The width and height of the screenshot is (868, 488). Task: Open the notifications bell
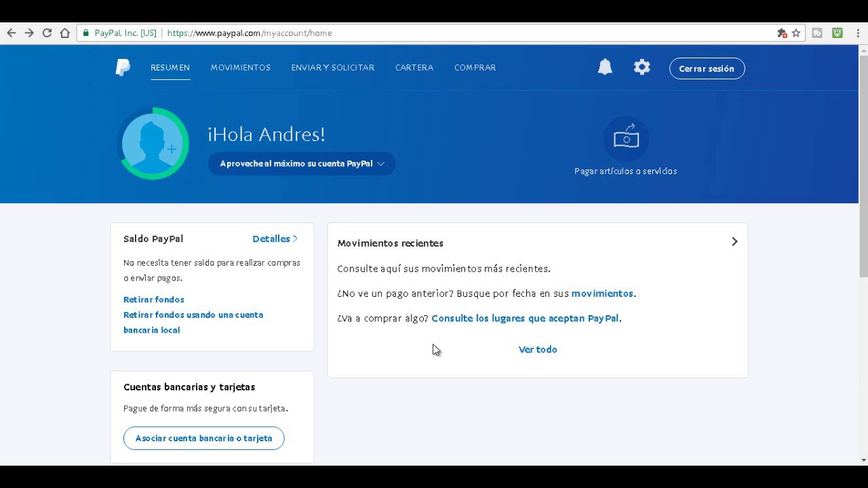(x=605, y=66)
